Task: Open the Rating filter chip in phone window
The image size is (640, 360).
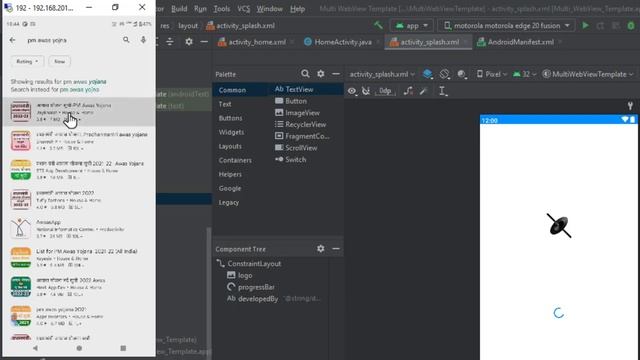Action: [x=27, y=61]
